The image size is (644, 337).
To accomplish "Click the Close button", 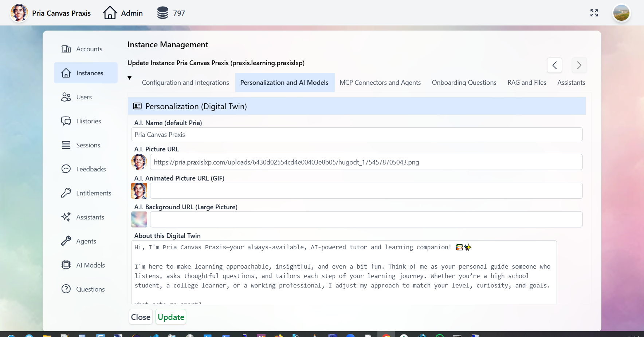I will [x=141, y=317].
